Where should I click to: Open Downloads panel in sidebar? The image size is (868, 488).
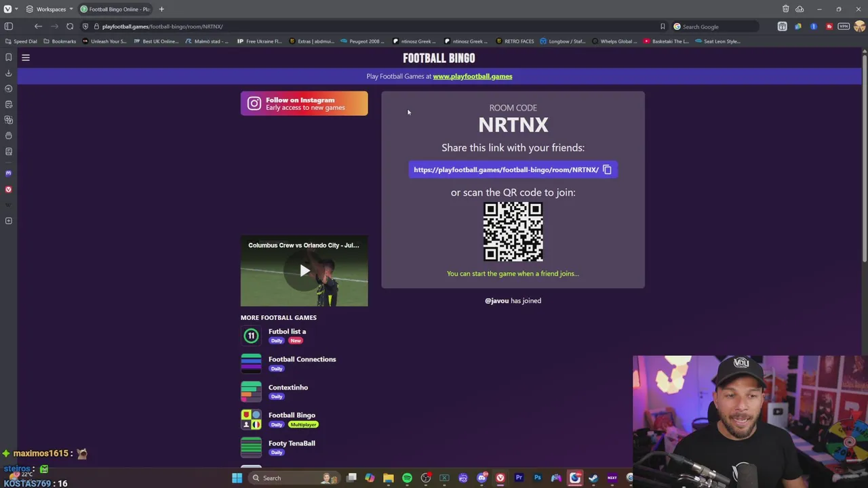click(x=8, y=73)
